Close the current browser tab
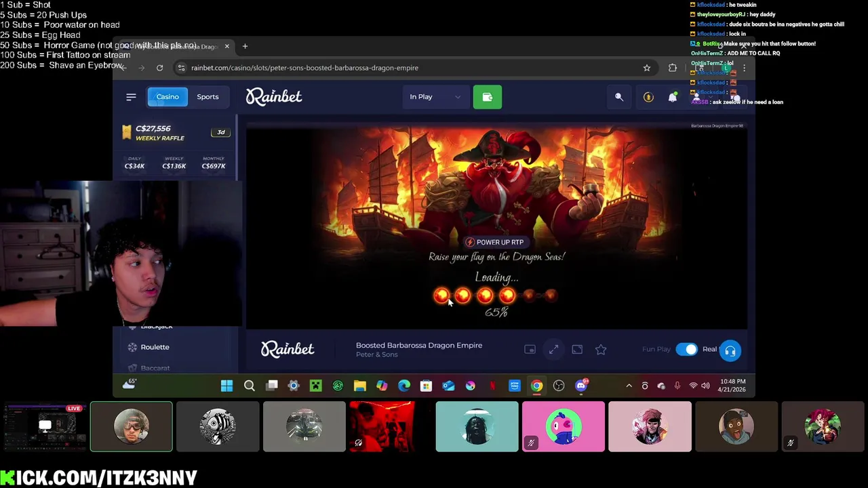The height and width of the screenshot is (488, 868). click(226, 46)
